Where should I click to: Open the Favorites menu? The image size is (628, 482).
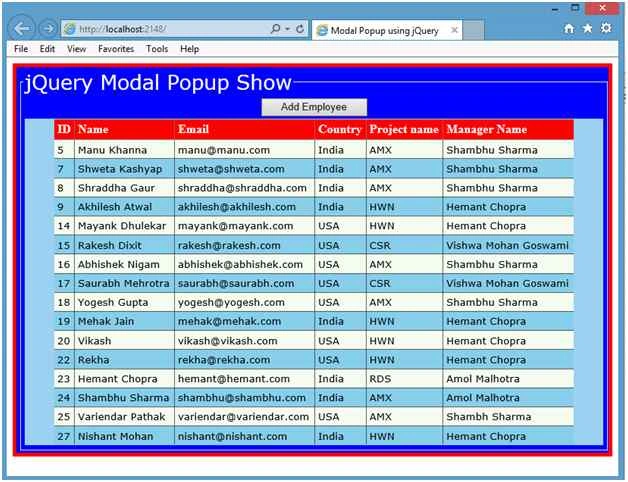coord(116,49)
